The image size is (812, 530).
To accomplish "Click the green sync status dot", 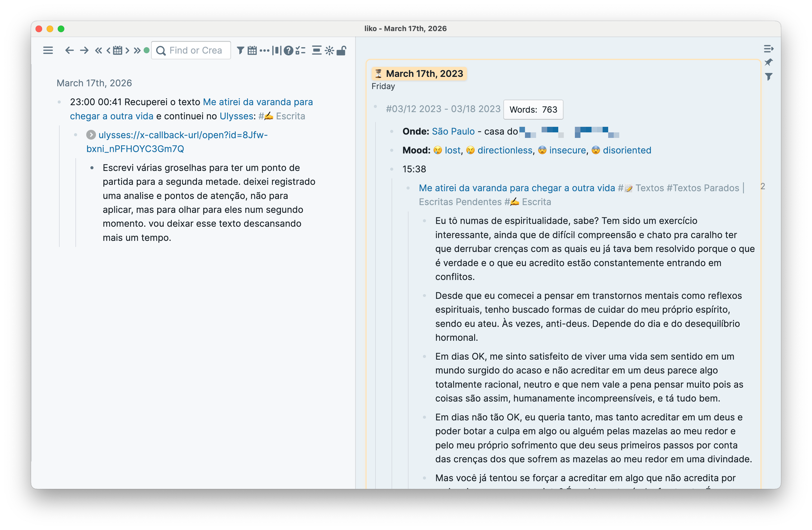I will [x=147, y=51].
